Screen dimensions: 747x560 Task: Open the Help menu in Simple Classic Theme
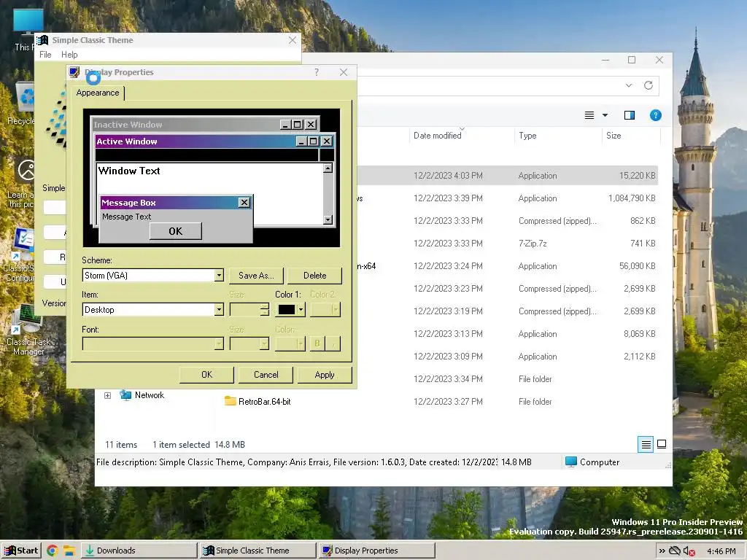pyautogui.click(x=69, y=55)
